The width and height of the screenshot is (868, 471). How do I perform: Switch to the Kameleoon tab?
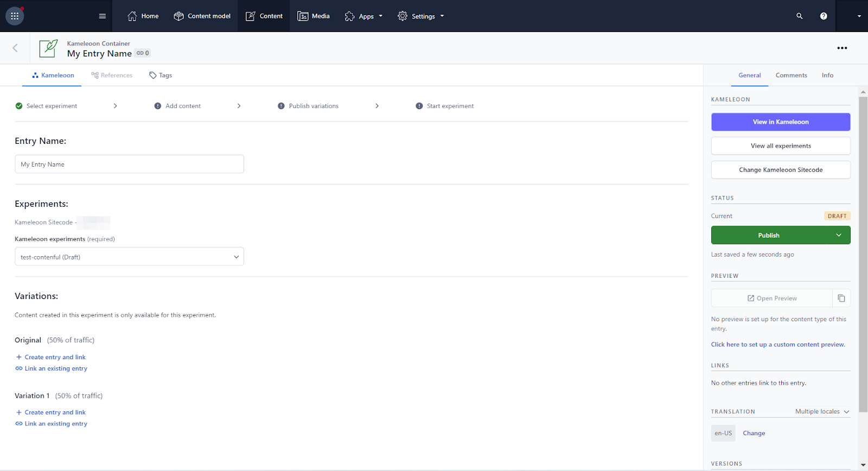(x=53, y=75)
